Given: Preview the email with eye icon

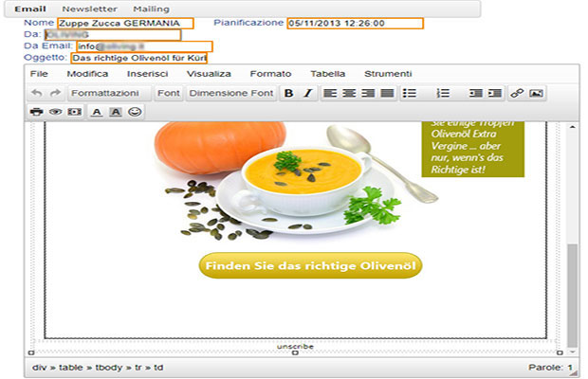Looking at the screenshot, I should tap(56, 112).
